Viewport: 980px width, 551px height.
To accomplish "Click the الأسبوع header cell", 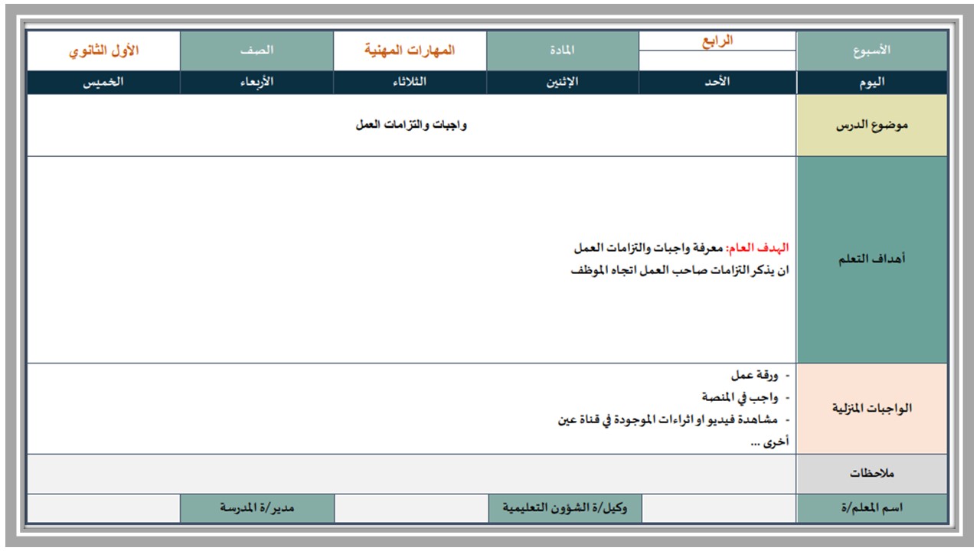I will click(872, 51).
